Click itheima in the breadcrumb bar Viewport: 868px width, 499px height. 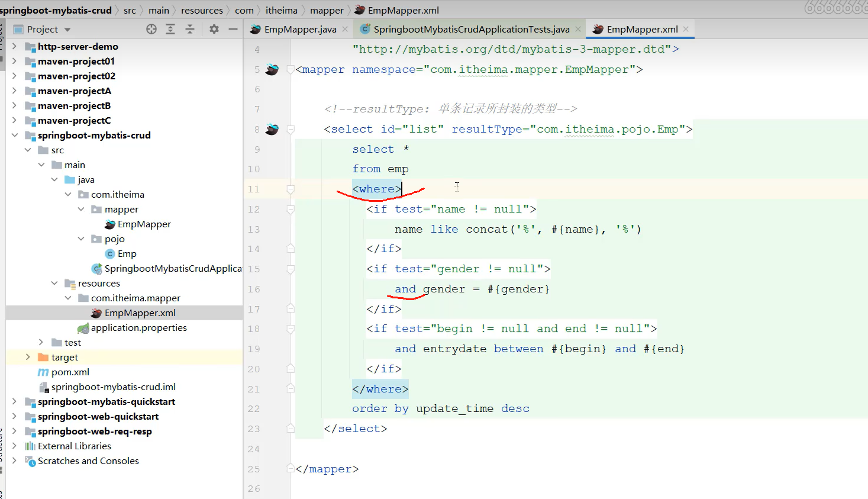point(281,10)
